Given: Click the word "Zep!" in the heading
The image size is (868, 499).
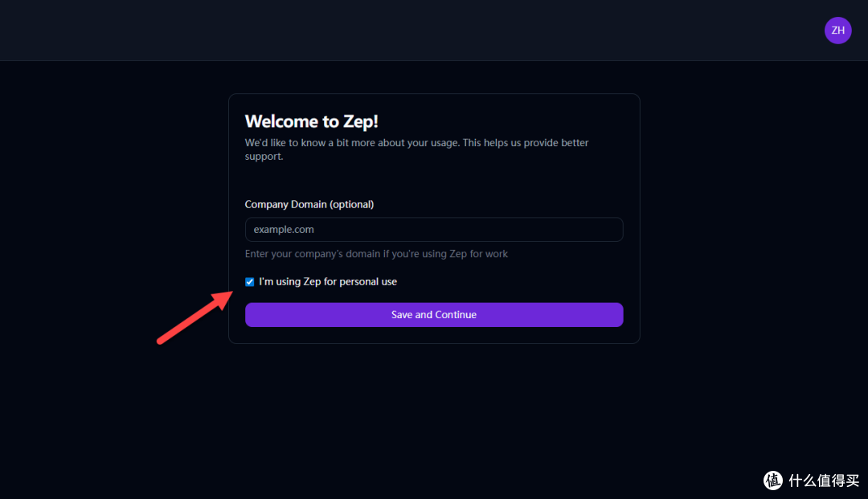Looking at the screenshot, I should pos(360,121).
